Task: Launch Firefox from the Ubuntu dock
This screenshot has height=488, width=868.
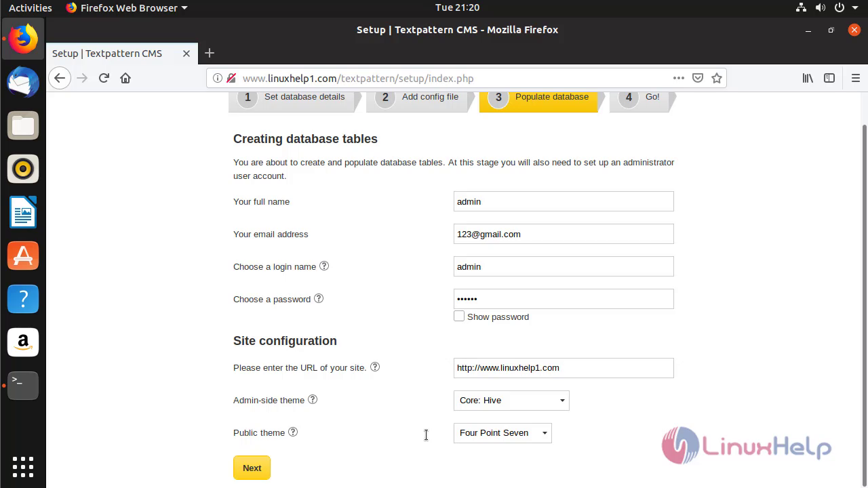Action: [x=23, y=39]
